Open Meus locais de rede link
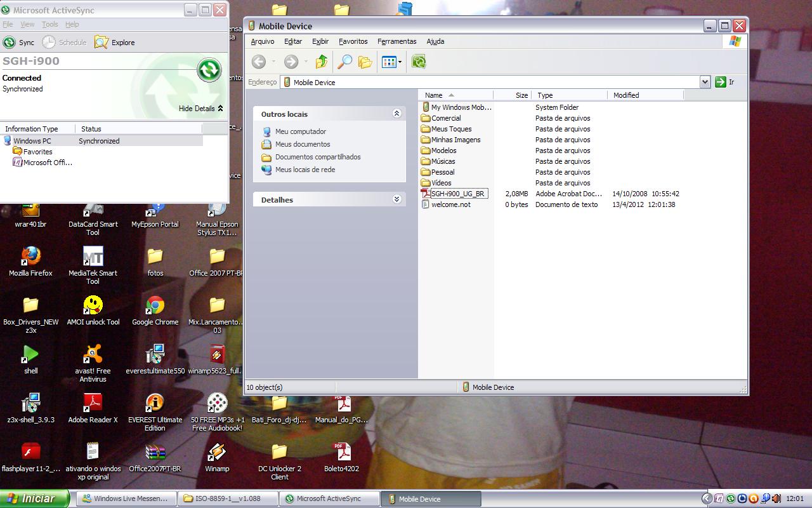812x508 pixels. tap(305, 170)
